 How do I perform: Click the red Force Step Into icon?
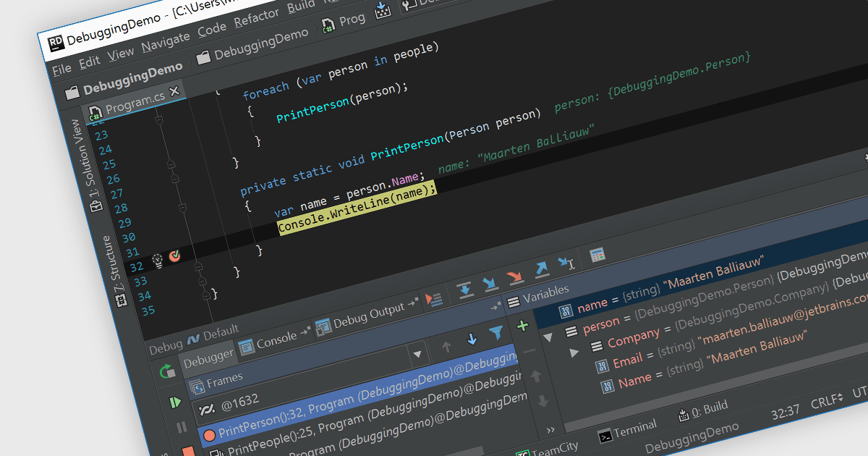tap(516, 277)
